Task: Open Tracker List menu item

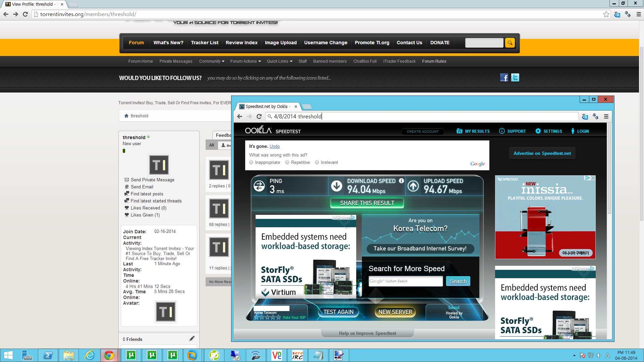Action: (x=205, y=43)
